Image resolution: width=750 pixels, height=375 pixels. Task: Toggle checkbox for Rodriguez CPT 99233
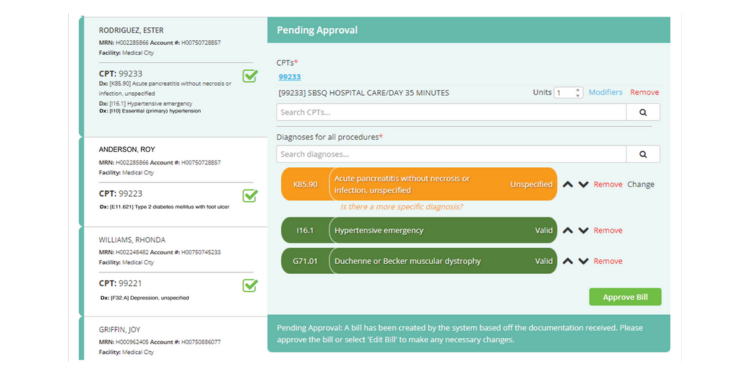tap(250, 76)
